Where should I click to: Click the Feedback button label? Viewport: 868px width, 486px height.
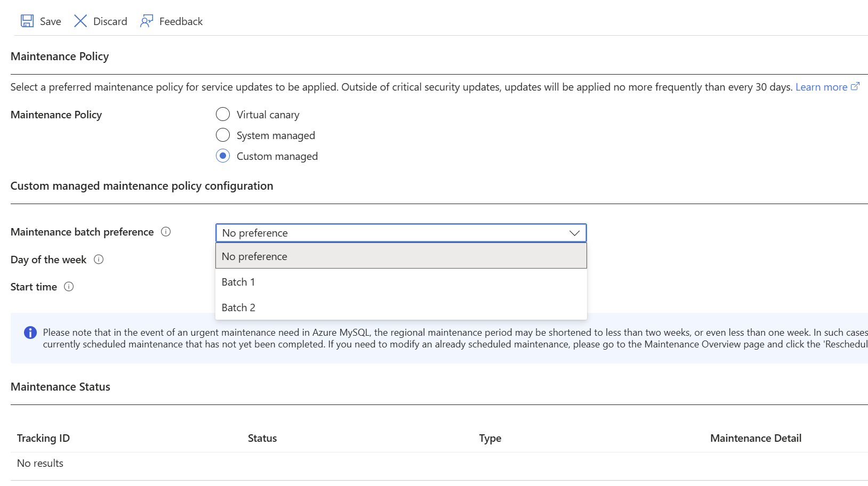point(181,21)
